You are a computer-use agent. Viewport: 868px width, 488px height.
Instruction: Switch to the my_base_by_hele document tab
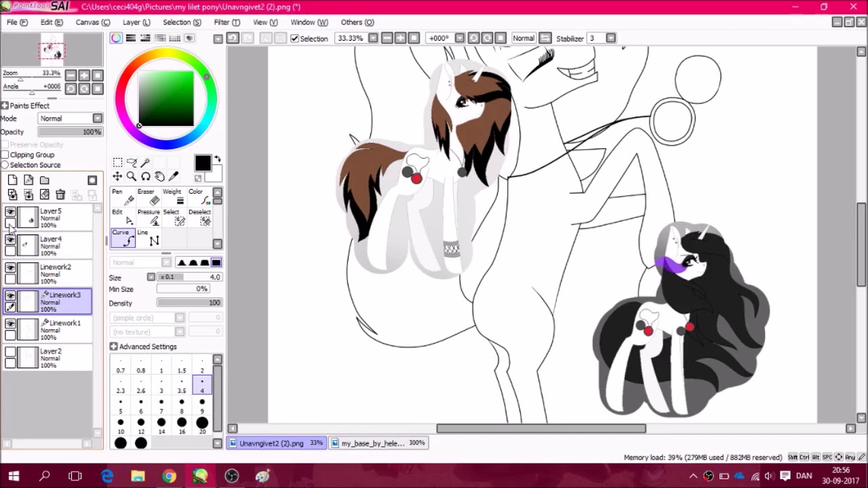(x=380, y=443)
